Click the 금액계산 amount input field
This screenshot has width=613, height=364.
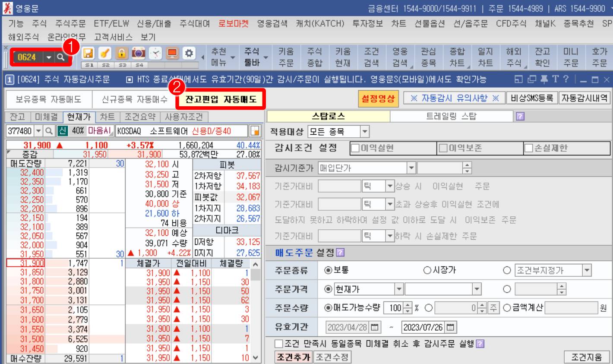pyautogui.click(x=571, y=308)
